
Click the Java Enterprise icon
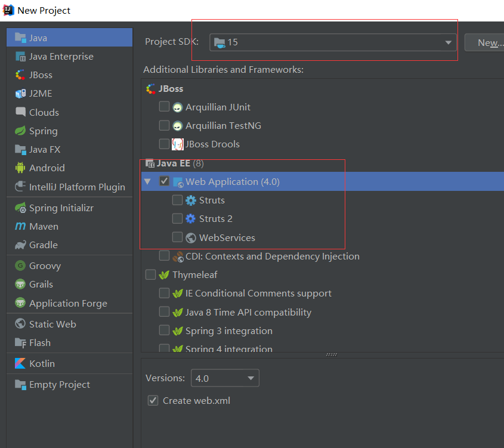coord(20,57)
